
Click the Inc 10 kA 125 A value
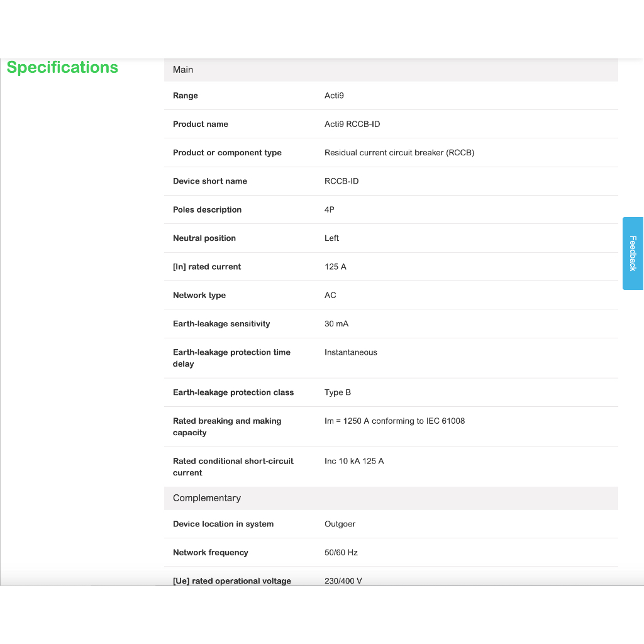[x=354, y=461]
